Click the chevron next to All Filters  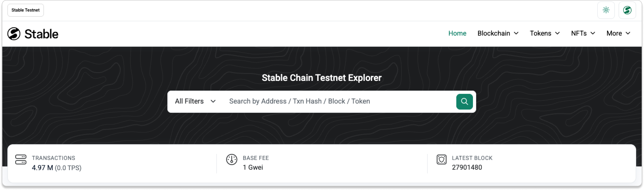pyautogui.click(x=213, y=101)
